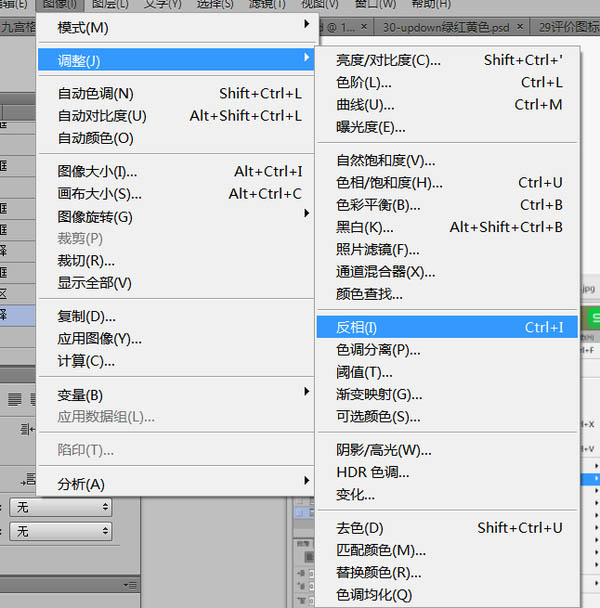Apply 反相(I) invert command
Image resolution: width=600 pixels, height=608 pixels.
447,327
